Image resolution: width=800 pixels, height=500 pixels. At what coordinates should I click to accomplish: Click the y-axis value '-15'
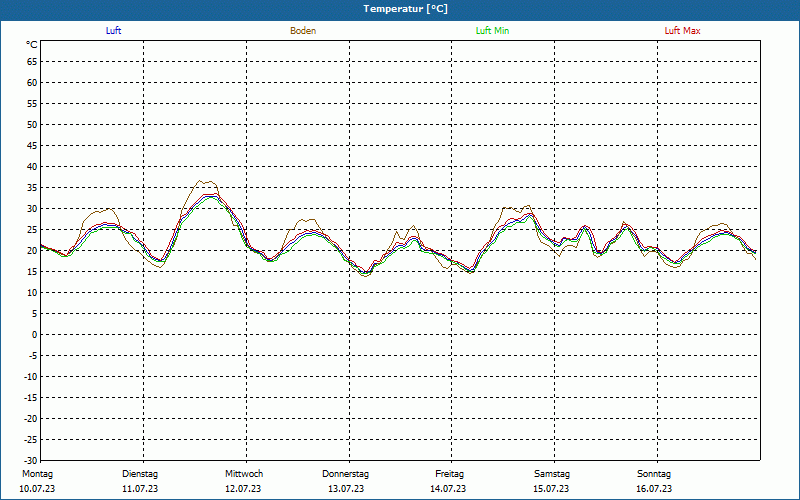(x=31, y=397)
